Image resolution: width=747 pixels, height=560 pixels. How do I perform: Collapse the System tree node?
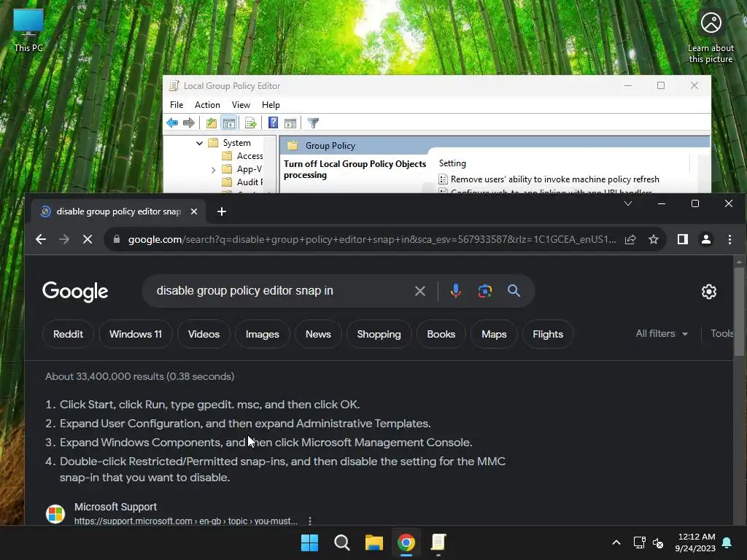(199, 143)
